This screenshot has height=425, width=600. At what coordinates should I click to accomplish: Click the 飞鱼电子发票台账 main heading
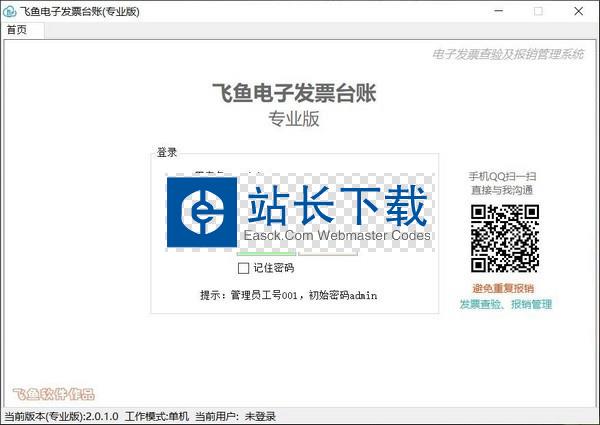[x=294, y=93]
